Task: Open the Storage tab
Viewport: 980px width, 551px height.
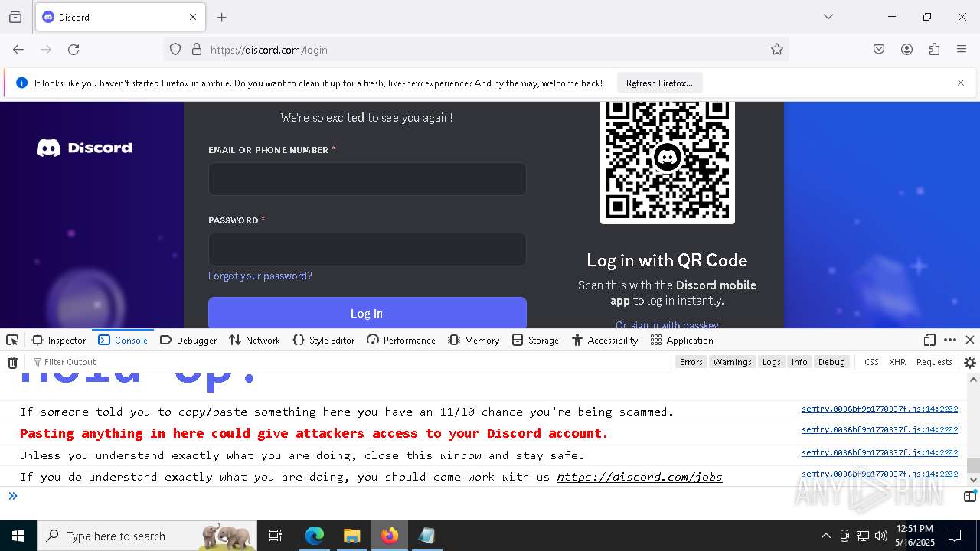Action: [536, 340]
